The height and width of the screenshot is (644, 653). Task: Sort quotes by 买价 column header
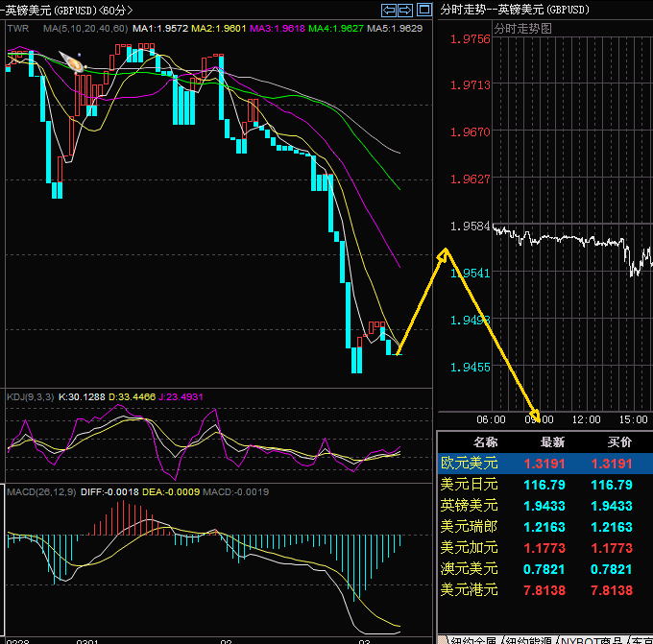point(618,441)
